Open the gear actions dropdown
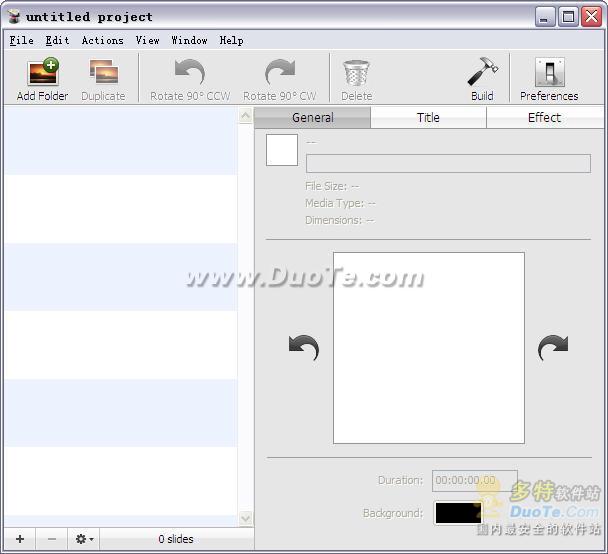 pos(84,539)
